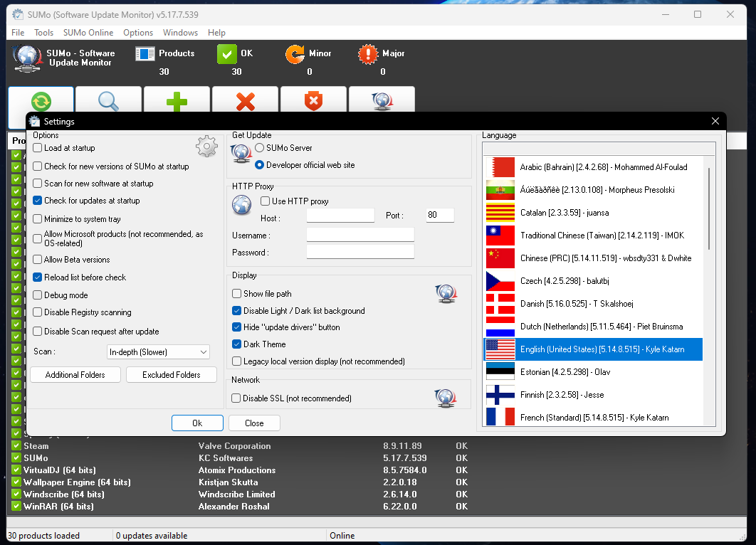756x545 pixels.
Task: Click the Products icon in header
Action: point(145,53)
